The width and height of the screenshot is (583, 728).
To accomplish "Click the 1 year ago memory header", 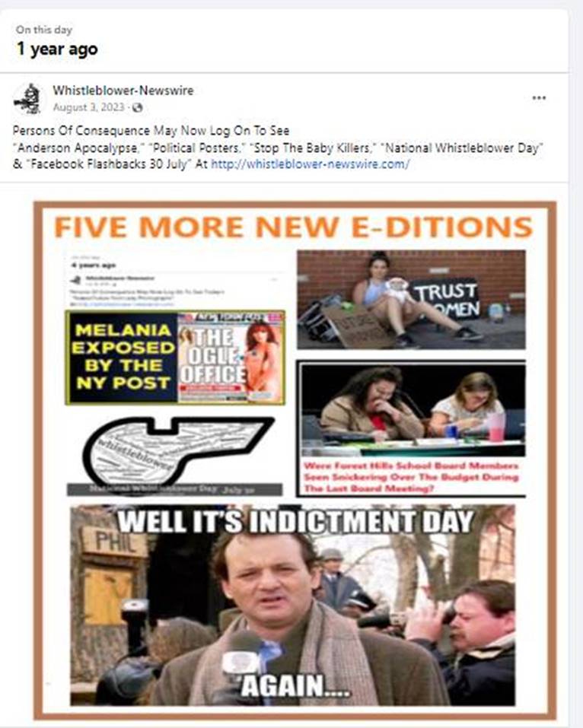I will [57, 49].
